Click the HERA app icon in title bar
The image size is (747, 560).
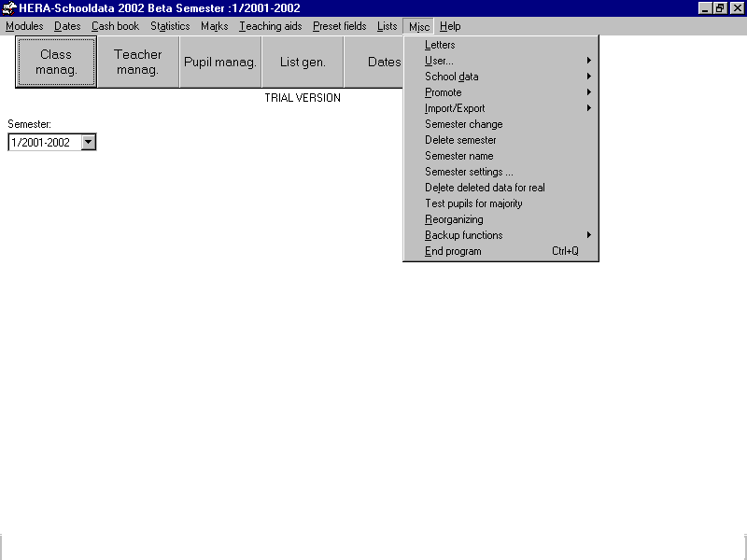pos(8,8)
